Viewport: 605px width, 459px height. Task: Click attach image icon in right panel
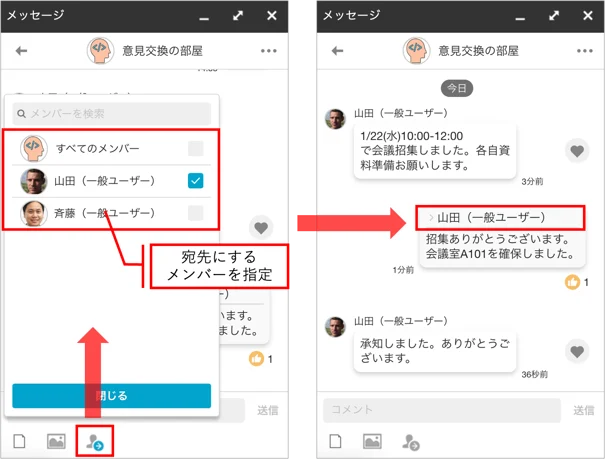pyautogui.click(x=372, y=441)
